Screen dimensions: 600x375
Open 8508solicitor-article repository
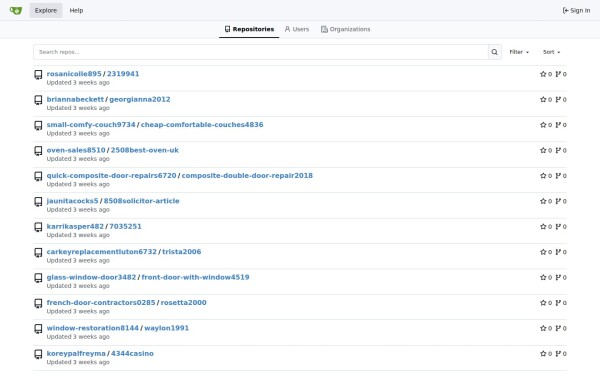tap(142, 201)
